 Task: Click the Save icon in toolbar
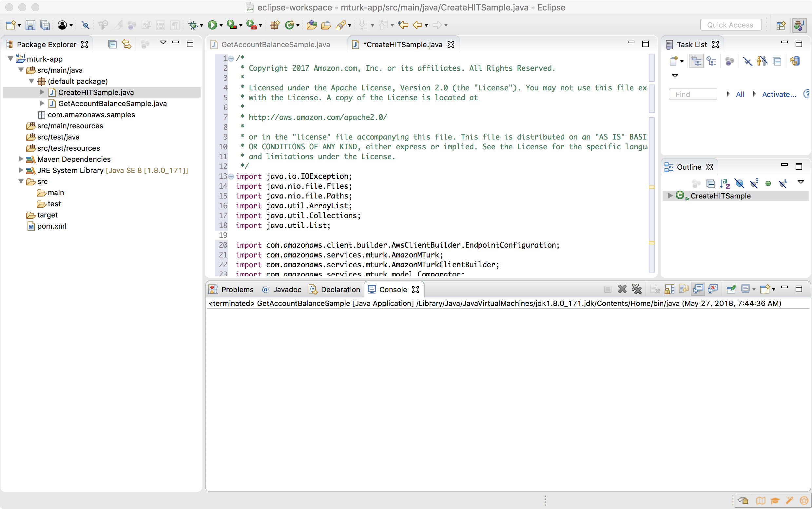coord(30,25)
